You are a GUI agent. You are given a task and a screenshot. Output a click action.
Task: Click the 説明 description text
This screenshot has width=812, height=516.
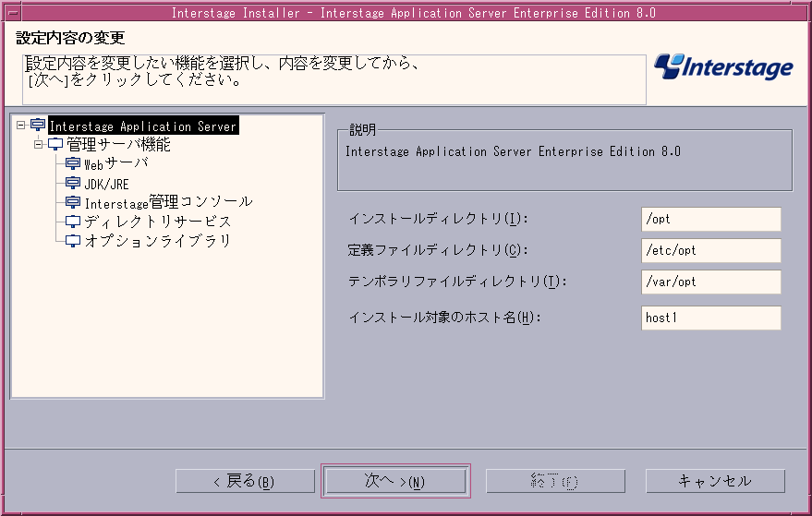pyautogui.click(x=513, y=151)
